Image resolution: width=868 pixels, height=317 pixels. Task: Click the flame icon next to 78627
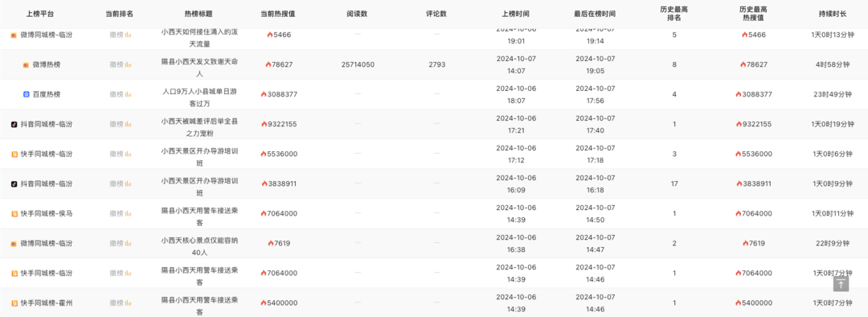click(x=268, y=65)
